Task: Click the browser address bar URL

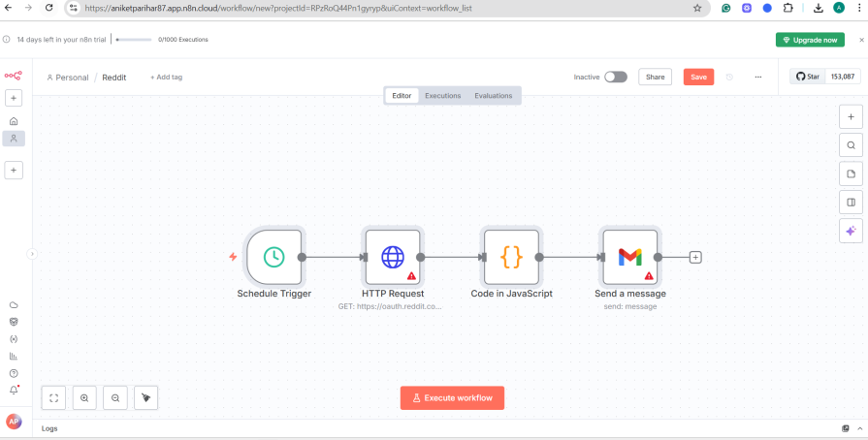Action: tap(278, 9)
